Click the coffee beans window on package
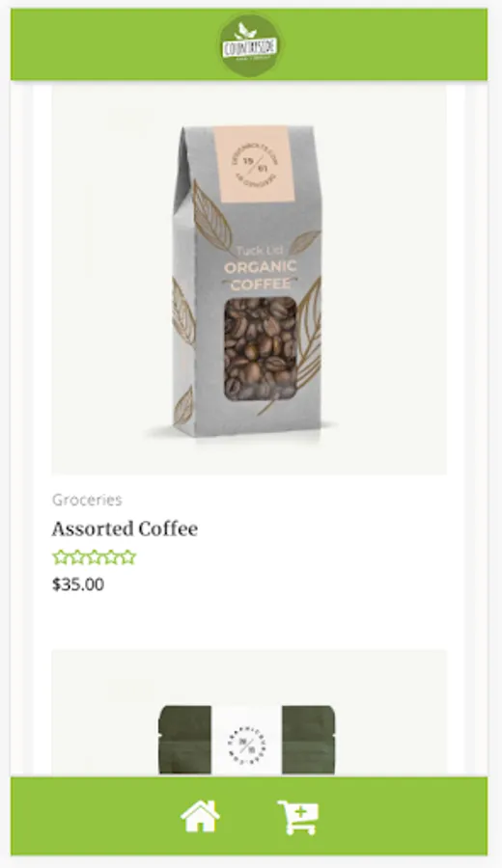Viewport: 502px width, 868px height. click(x=260, y=349)
